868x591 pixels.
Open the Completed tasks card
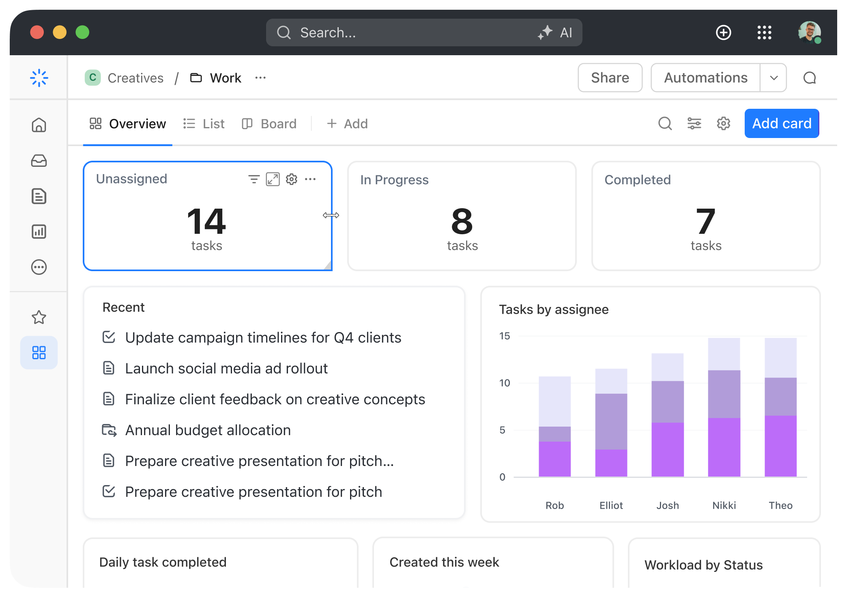click(706, 216)
